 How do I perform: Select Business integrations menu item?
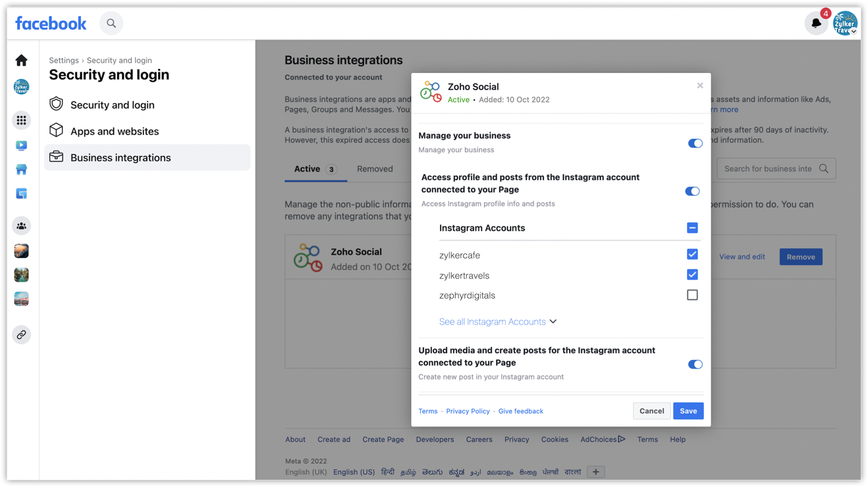pos(147,157)
